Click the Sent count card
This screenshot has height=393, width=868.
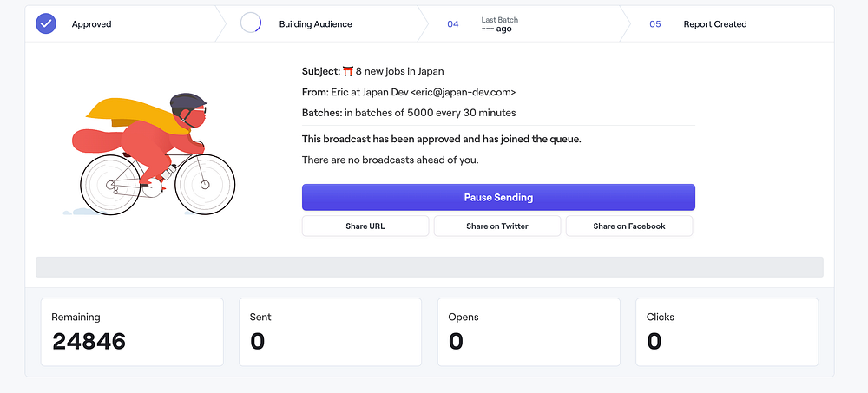(330, 332)
